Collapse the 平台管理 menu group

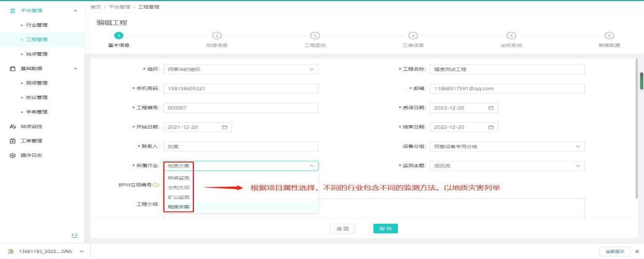[76, 10]
